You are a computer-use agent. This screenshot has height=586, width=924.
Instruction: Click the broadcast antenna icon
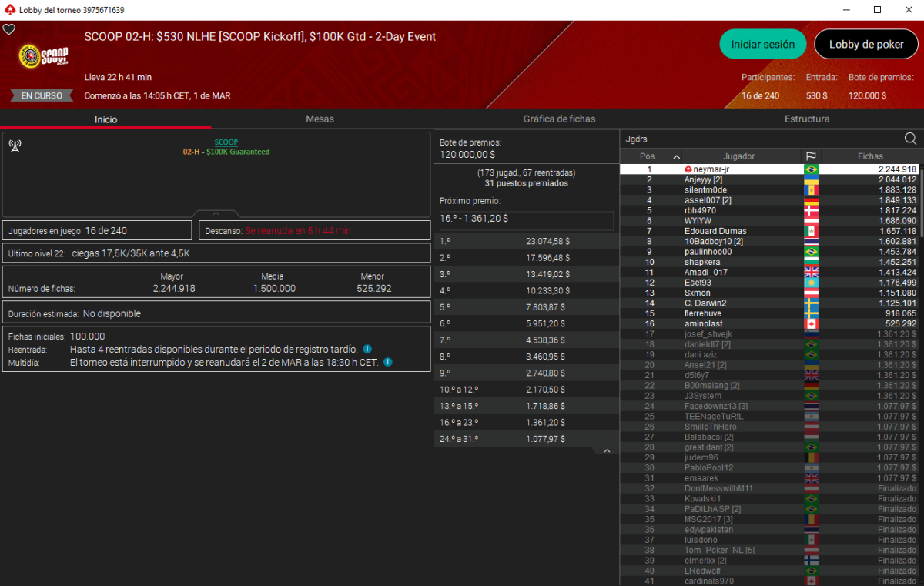tap(15, 146)
